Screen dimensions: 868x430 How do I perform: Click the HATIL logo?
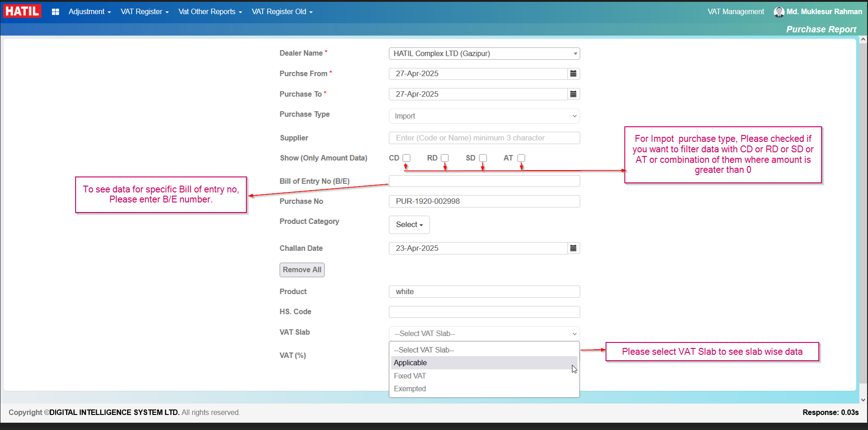tap(22, 11)
